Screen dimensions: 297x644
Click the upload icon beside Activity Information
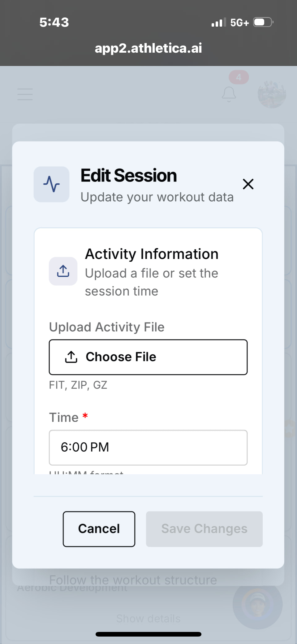click(x=63, y=271)
